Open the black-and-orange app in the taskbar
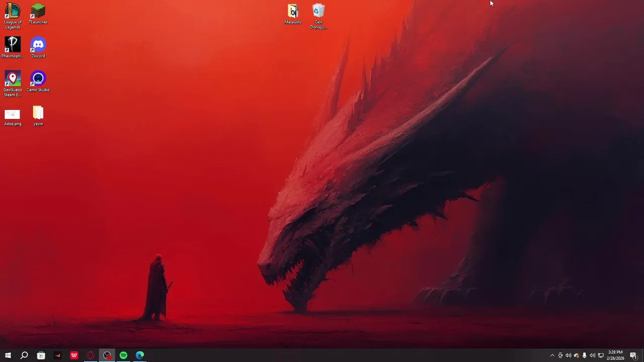 [x=58, y=355]
